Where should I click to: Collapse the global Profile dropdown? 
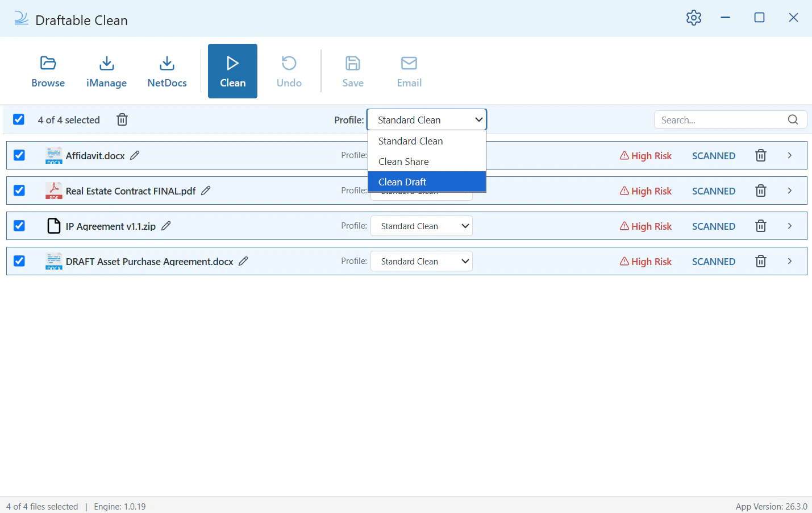[427, 119]
